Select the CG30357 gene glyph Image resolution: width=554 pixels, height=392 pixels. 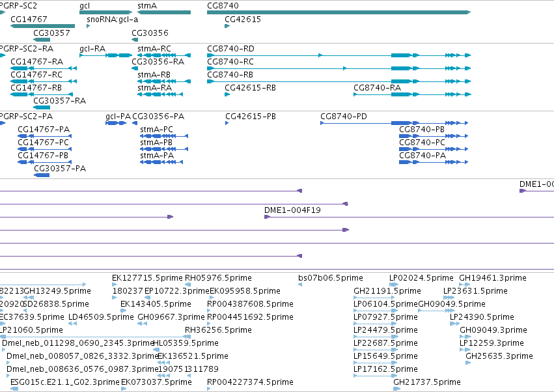coord(42,40)
